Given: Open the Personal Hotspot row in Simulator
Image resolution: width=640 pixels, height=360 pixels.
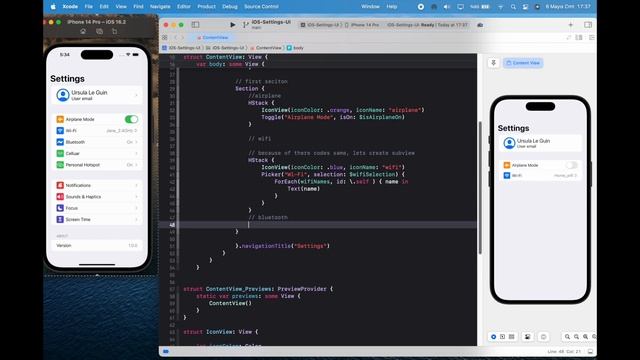Looking at the screenshot, I should [x=97, y=165].
